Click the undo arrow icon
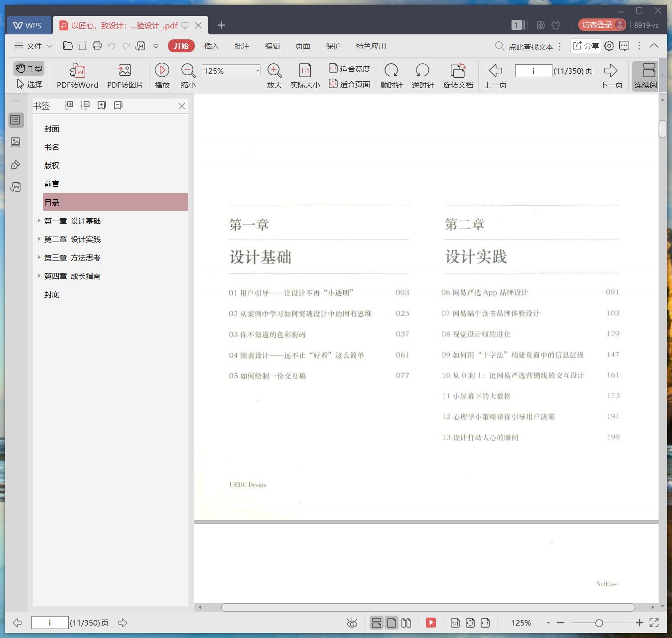 pyautogui.click(x=112, y=46)
